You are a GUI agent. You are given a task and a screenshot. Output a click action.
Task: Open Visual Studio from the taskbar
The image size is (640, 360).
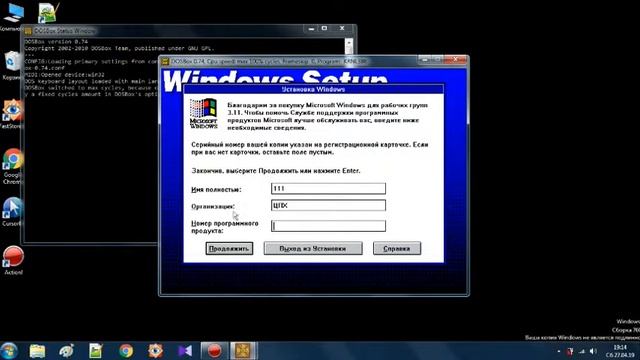(185, 351)
